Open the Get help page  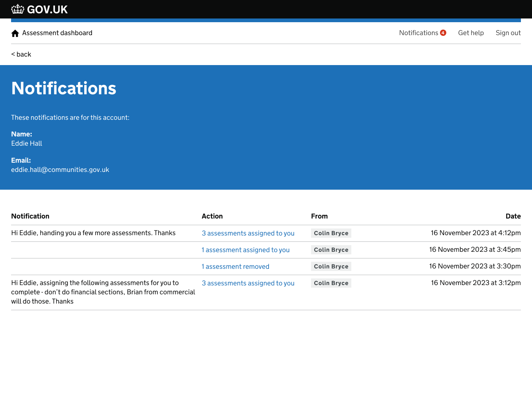pos(471,33)
